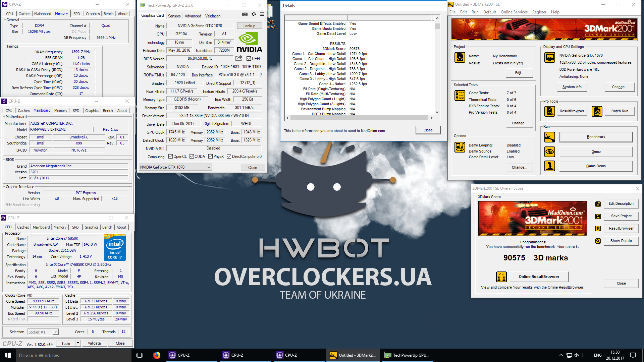The height and width of the screenshot is (362, 644).
Task: Open the GPU-Z hamburger menu
Action: [262, 14]
